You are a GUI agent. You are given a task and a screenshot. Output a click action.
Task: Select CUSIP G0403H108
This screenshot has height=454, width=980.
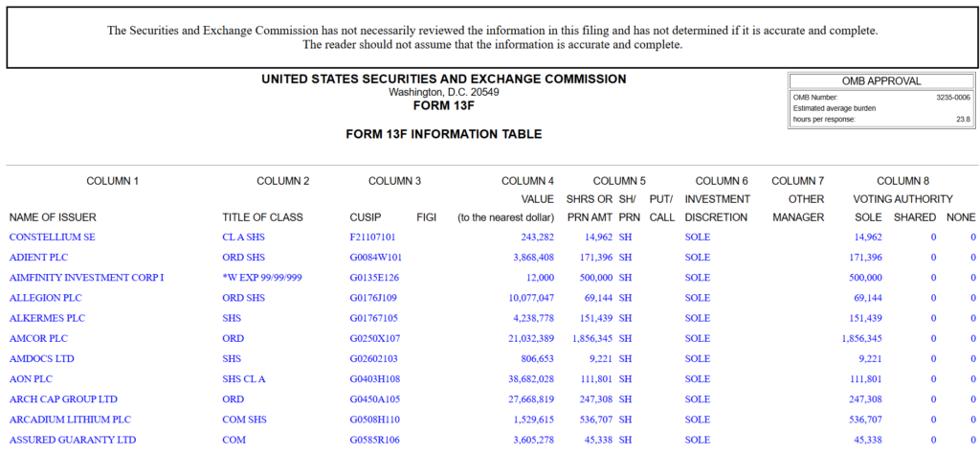375,379
